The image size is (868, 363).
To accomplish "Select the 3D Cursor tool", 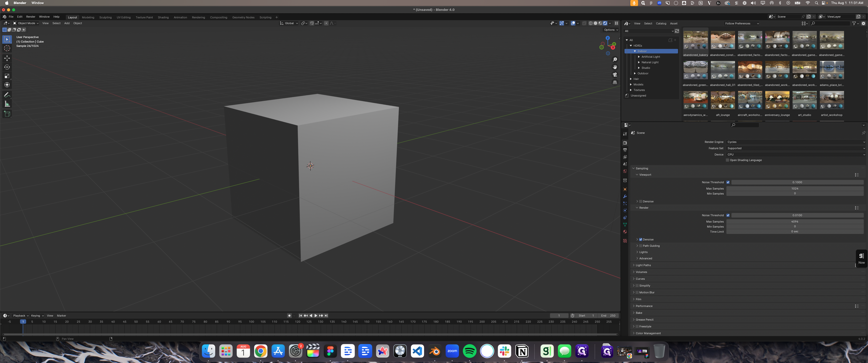I will [7, 48].
